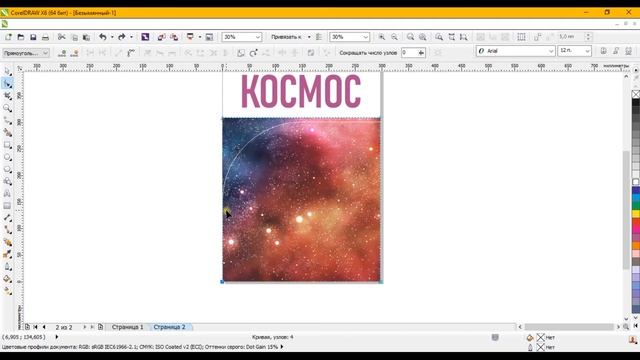Click the horizontal scrollbar thumb
Screen dimensions: 640x360
pos(569,327)
